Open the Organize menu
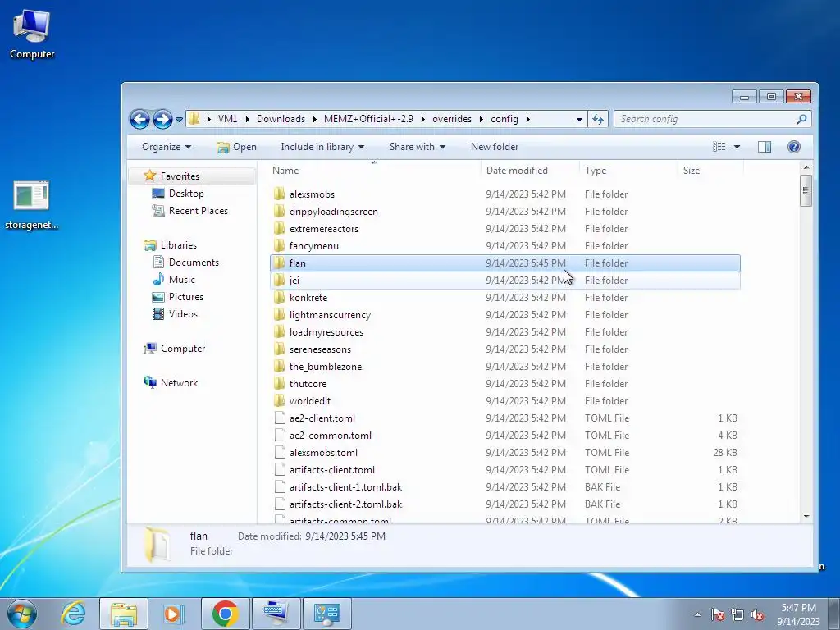The width and height of the screenshot is (840, 630). (166, 147)
